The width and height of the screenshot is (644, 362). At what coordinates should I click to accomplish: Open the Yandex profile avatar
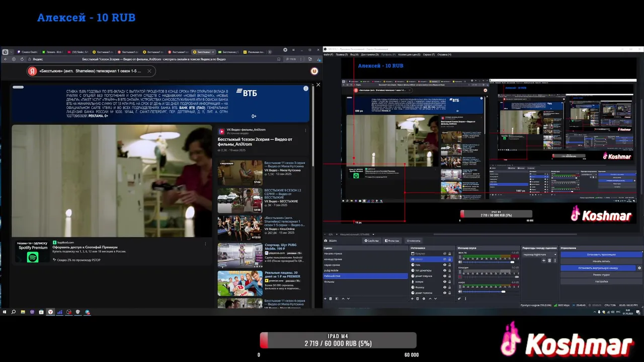[314, 71]
